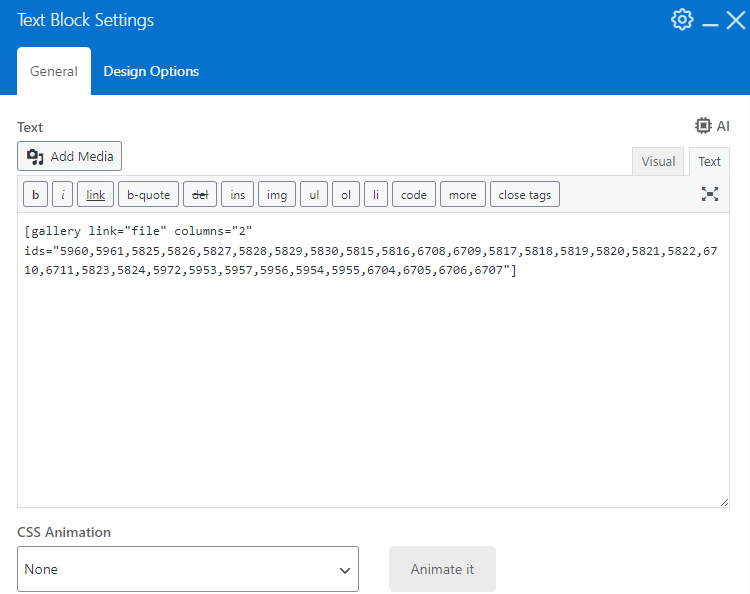
Task: Insert code tag with code button
Action: [x=414, y=195]
